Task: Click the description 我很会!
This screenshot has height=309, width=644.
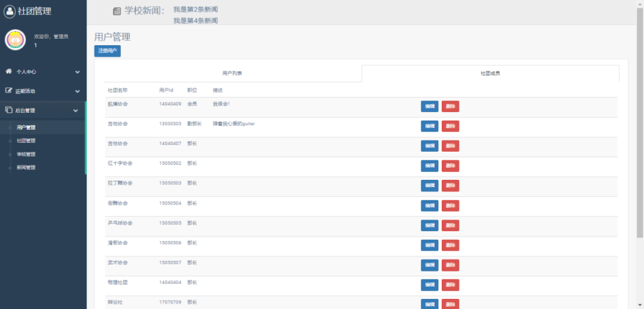Action: (221, 104)
